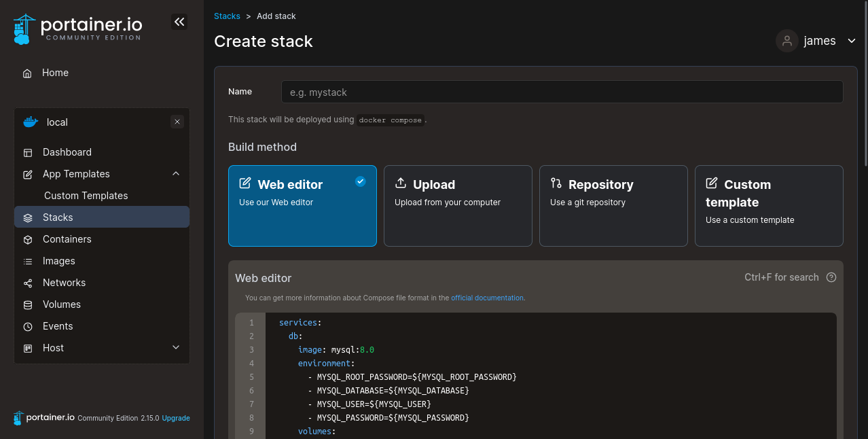Choose Repository build method
The width and height of the screenshot is (868, 439).
pyautogui.click(x=613, y=205)
